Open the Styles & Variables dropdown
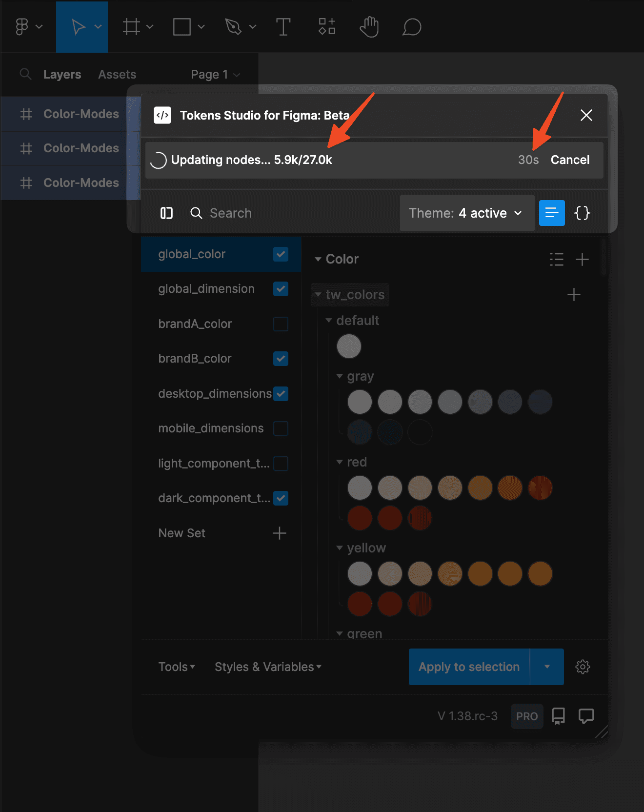The width and height of the screenshot is (644, 812). pyautogui.click(x=268, y=667)
